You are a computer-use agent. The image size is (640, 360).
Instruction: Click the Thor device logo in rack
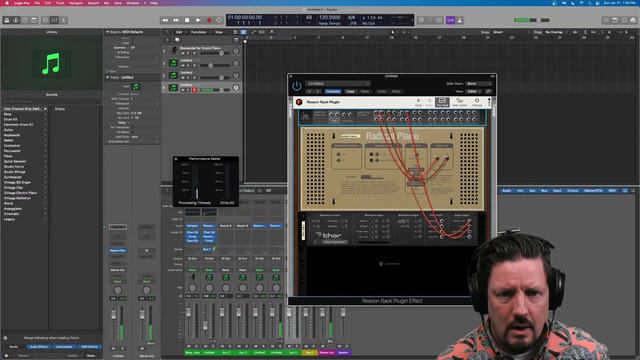329,235
